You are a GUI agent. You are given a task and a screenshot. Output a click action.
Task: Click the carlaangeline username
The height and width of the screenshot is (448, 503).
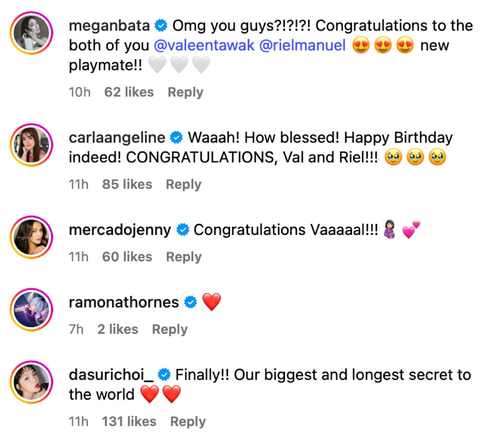(x=117, y=138)
